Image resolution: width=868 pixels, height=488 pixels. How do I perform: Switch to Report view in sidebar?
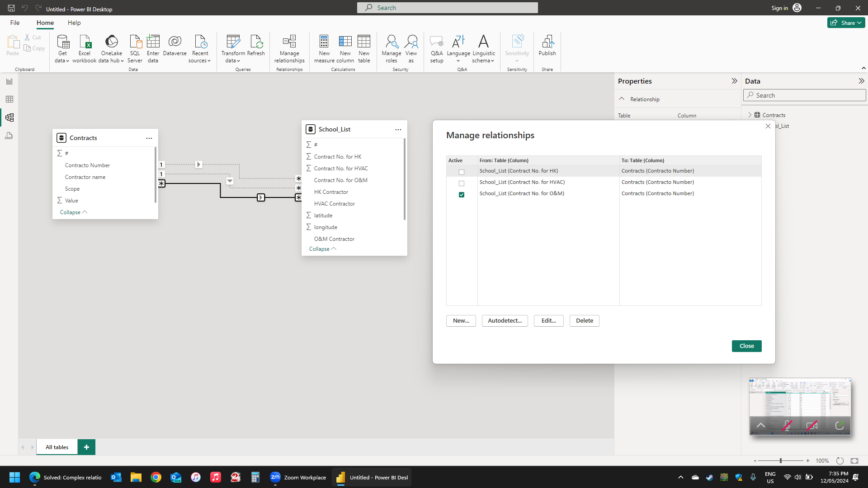(x=9, y=81)
